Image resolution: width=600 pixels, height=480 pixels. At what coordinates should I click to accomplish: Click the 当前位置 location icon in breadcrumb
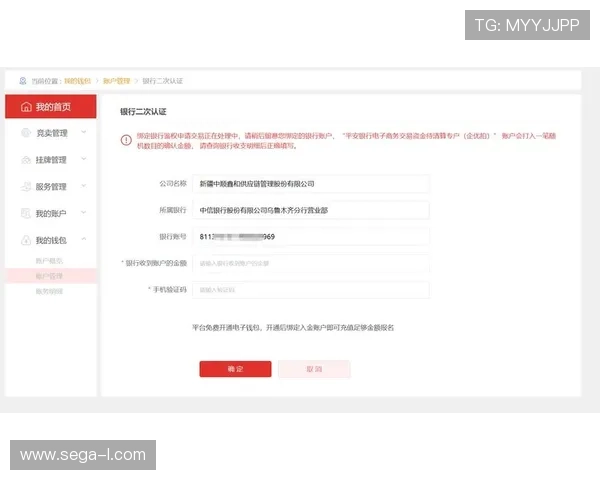[x=23, y=81]
